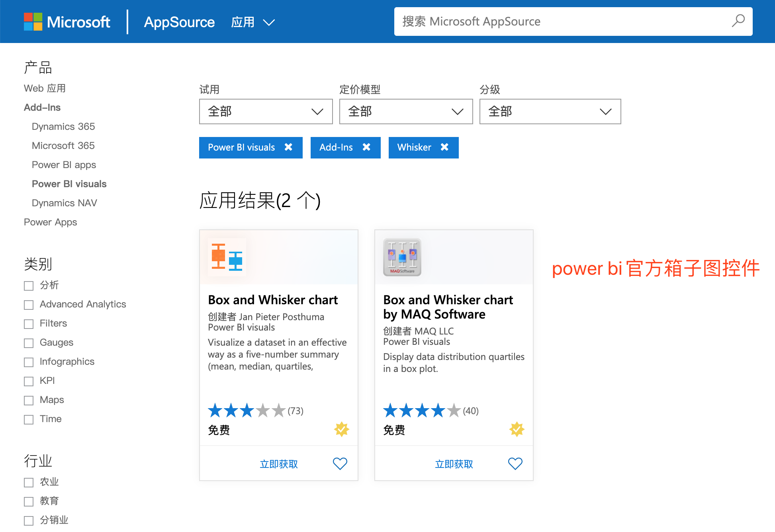Tick the Maps category checkbox
Image resolution: width=775 pixels, height=532 pixels.
point(29,401)
